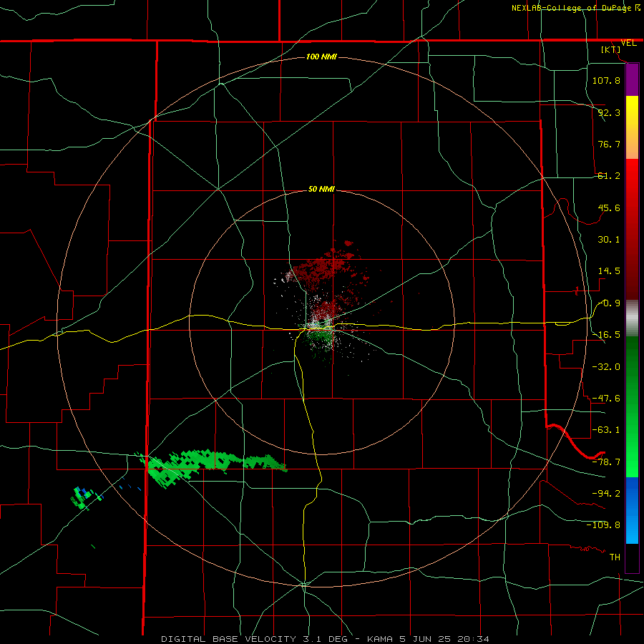Click the 100 NMI range ring label
The width and height of the screenshot is (644, 644).
pos(321,57)
